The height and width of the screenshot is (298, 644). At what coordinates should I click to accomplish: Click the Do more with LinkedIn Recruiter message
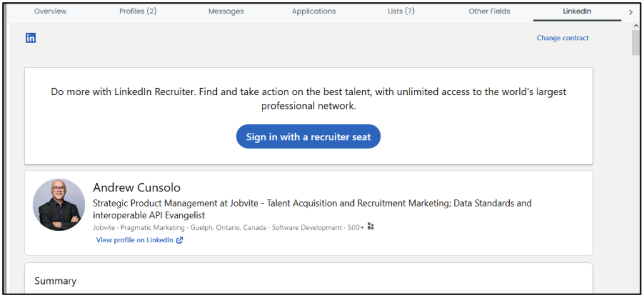click(x=308, y=99)
